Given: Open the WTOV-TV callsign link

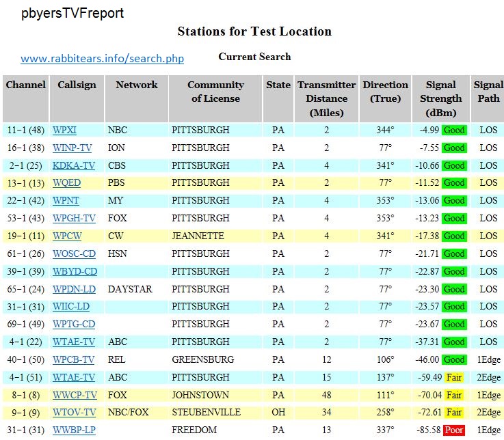Looking at the screenshot, I should 75,413.
